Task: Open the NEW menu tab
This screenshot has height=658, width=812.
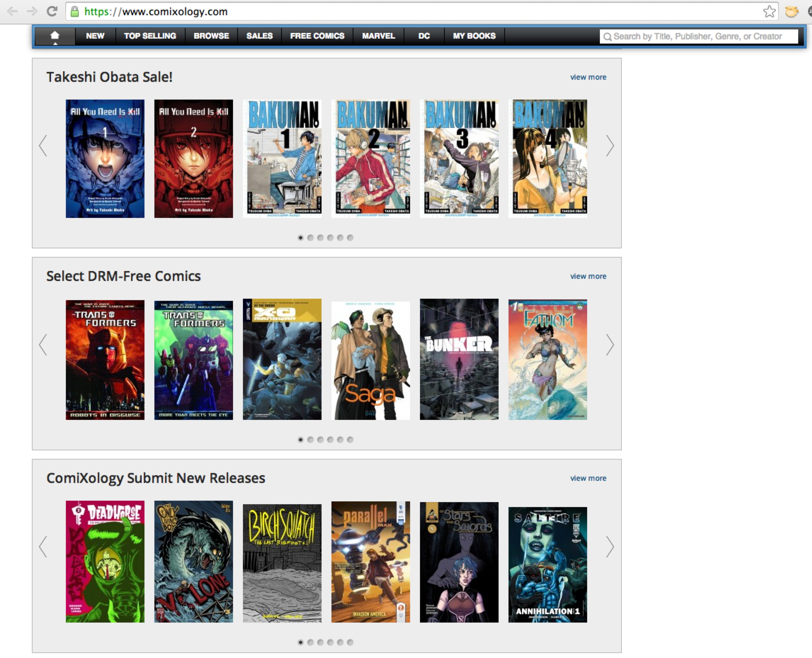Action: [95, 36]
